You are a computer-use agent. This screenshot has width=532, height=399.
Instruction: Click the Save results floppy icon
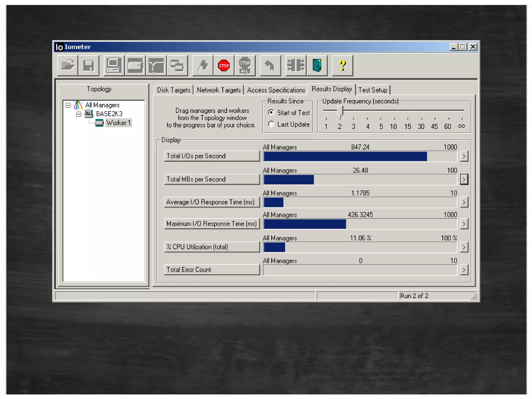pos(89,65)
